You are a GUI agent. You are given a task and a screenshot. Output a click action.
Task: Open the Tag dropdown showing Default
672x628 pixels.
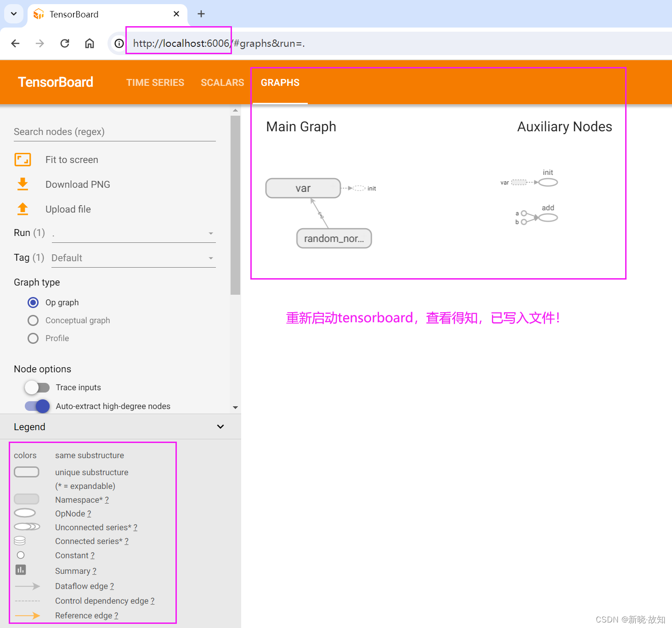pos(134,258)
